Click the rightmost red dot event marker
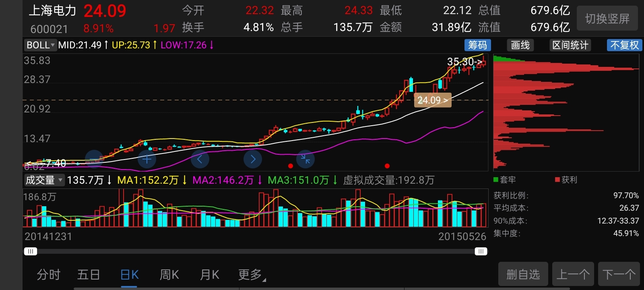 coord(387,166)
